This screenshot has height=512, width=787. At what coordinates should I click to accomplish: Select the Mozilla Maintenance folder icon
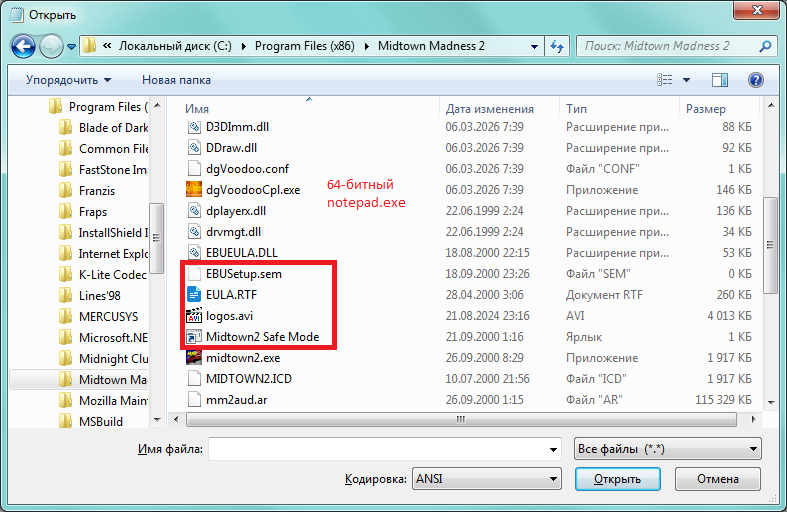point(65,401)
